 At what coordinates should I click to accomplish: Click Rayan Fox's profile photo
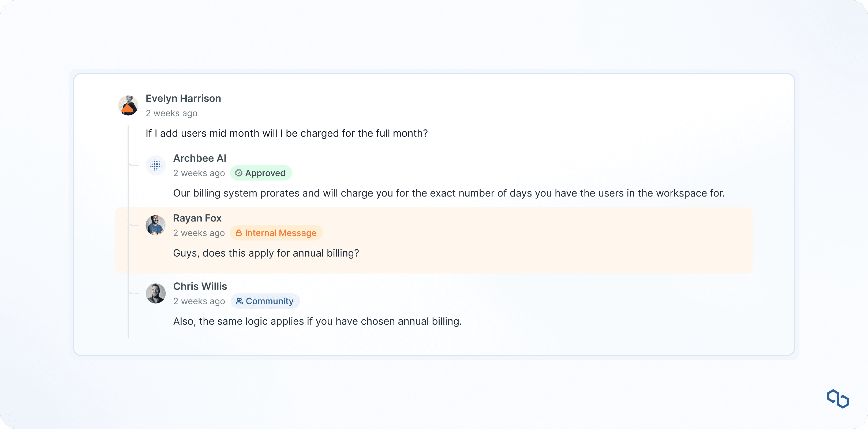coord(156,225)
